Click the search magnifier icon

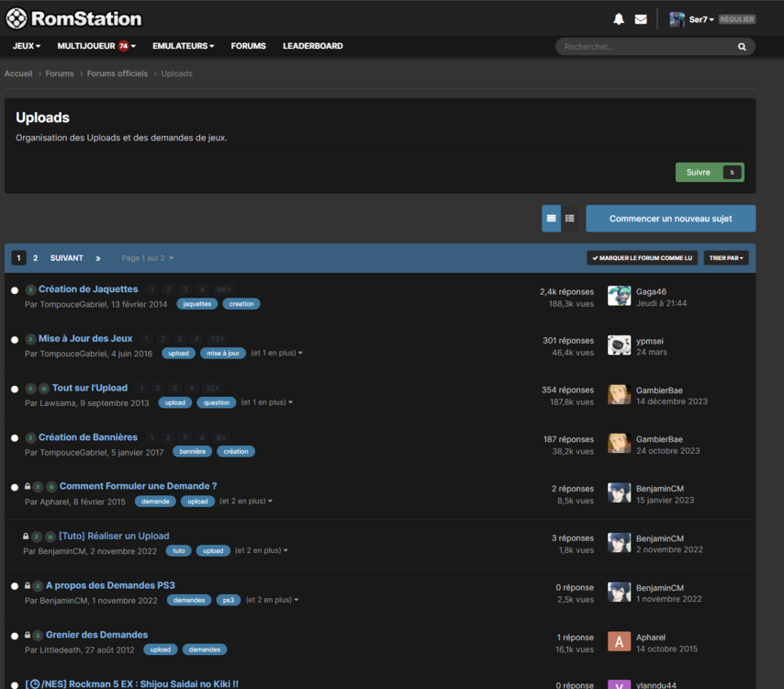click(742, 46)
